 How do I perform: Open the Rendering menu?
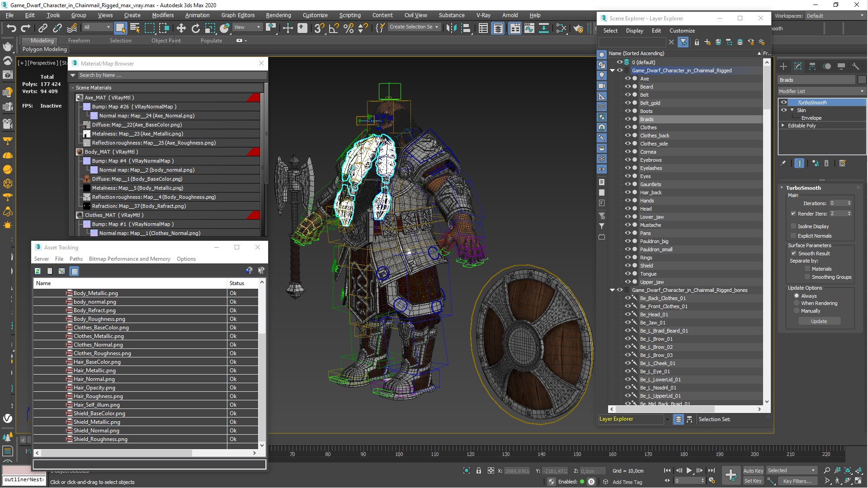click(278, 15)
